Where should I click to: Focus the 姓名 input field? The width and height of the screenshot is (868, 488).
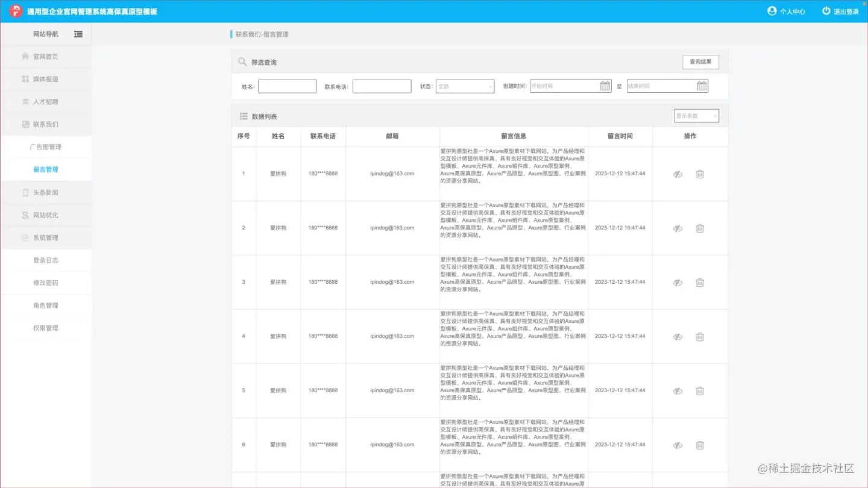click(x=288, y=86)
